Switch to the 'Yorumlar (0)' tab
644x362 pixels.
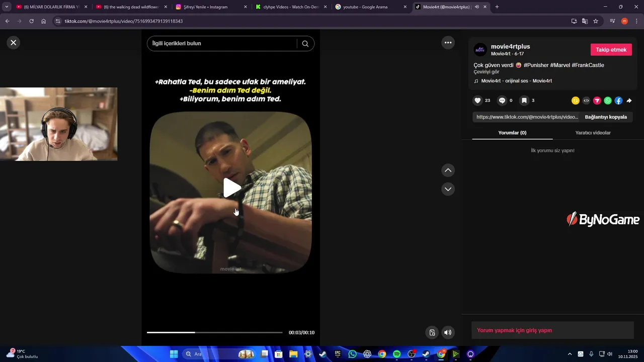512,133
